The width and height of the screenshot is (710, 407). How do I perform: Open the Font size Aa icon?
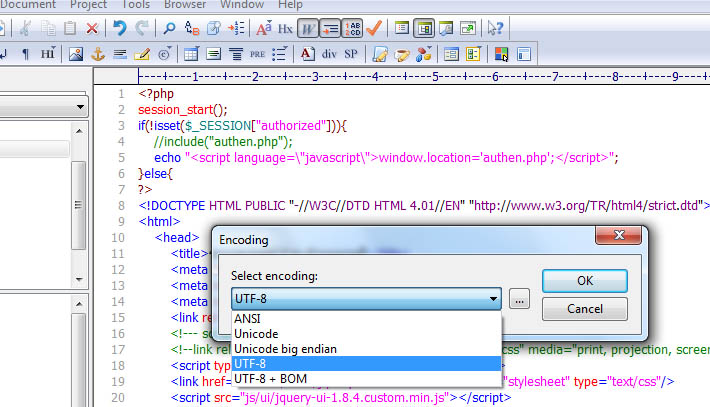click(264, 29)
